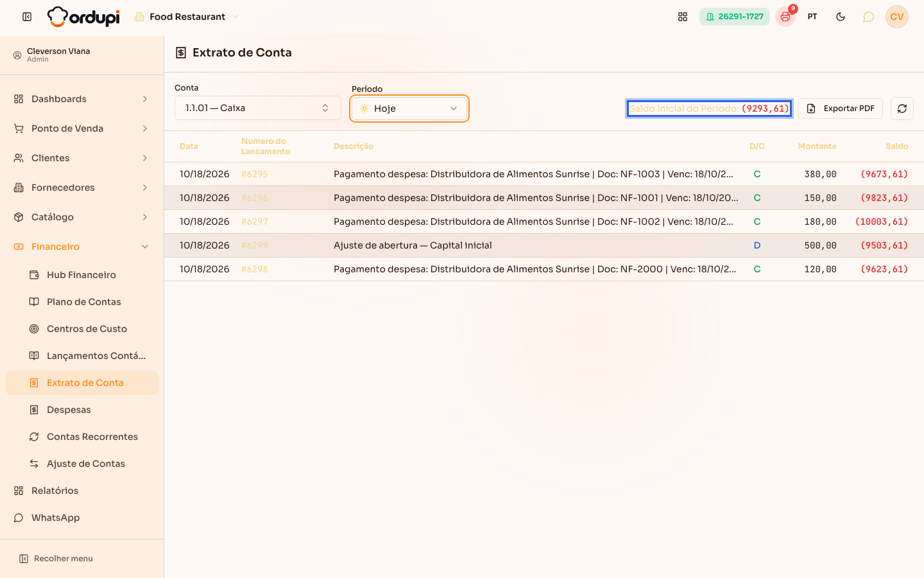Image resolution: width=924 pixels, height=578 pixels.
Task: Click the Clientes people icon
Action: [19, 158]
